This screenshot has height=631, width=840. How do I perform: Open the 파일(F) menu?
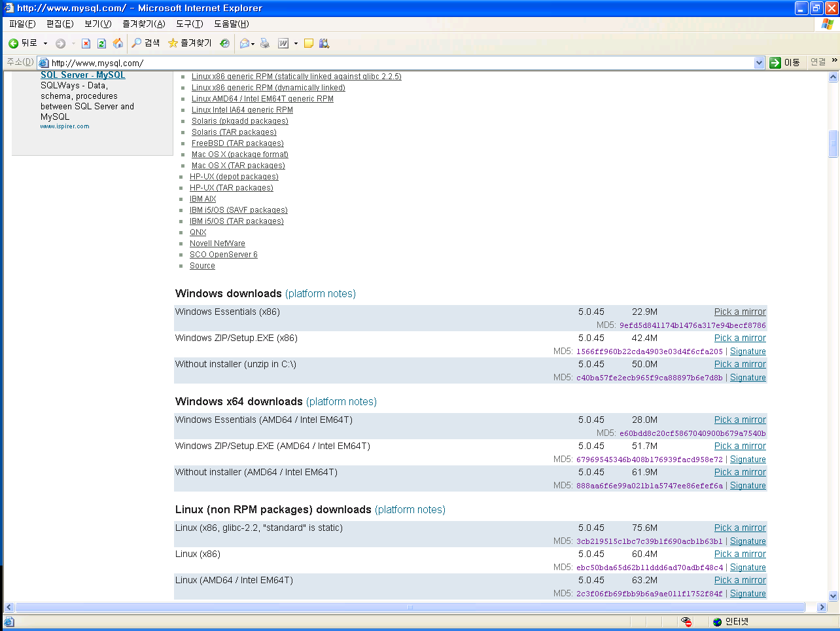click(x=22, y=24)
